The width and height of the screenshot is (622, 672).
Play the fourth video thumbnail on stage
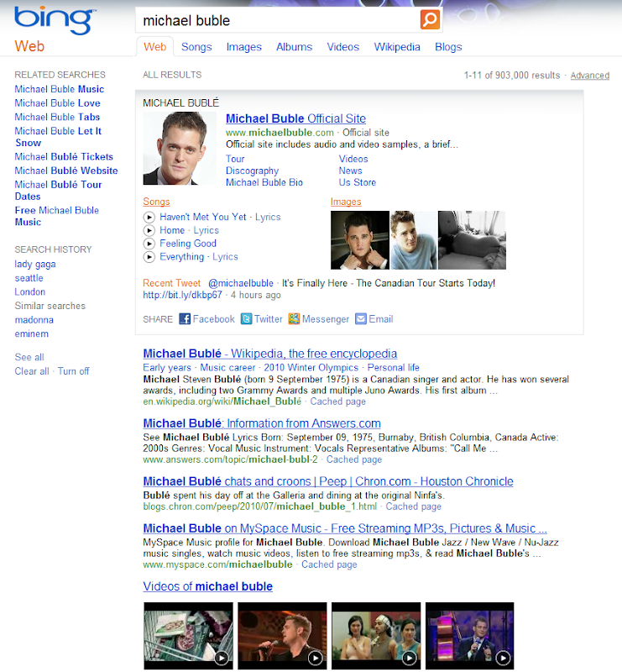coord(469,636)
